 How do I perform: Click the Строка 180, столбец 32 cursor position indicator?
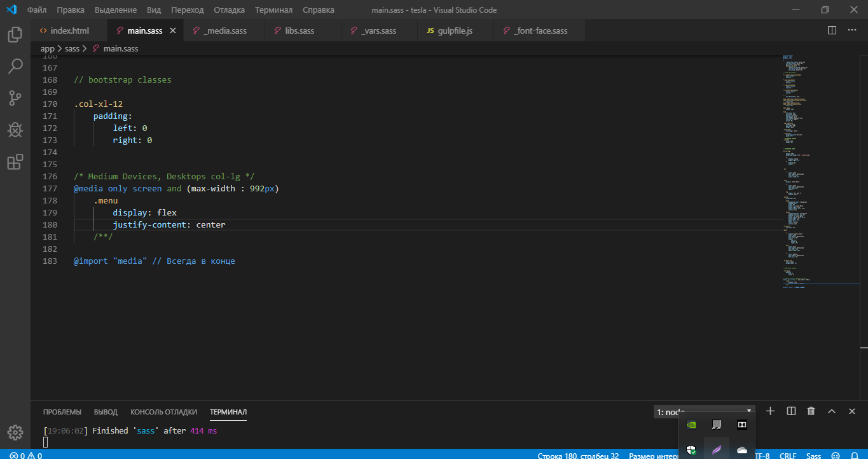pyautogui.click(x=578, y=455)
